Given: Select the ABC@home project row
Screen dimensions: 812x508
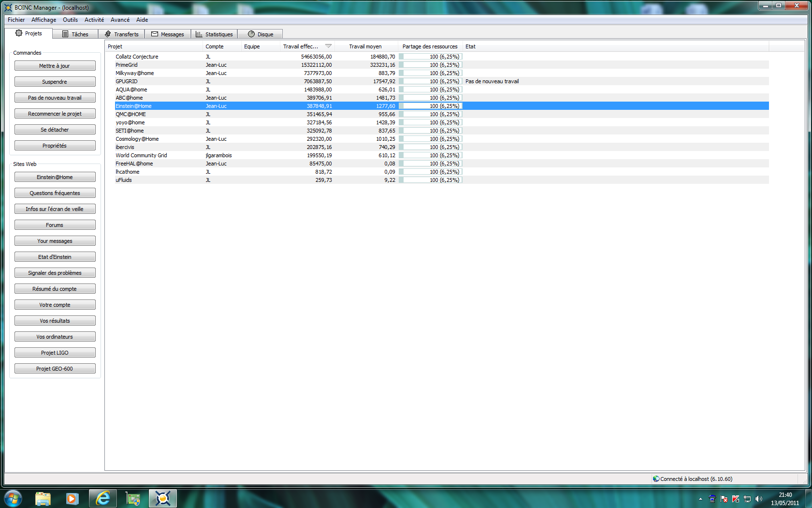Looking at the screenshot, I should click(x=442, y=98).
